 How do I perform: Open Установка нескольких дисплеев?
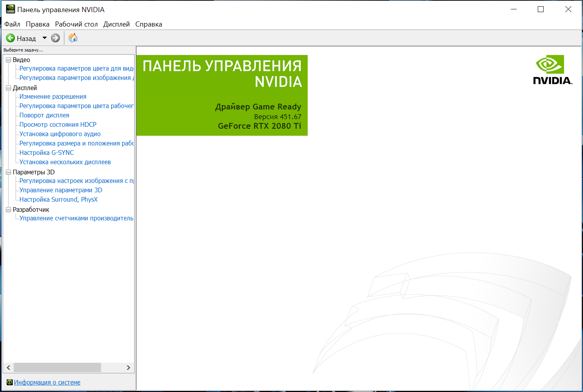[x=65, y=162]
